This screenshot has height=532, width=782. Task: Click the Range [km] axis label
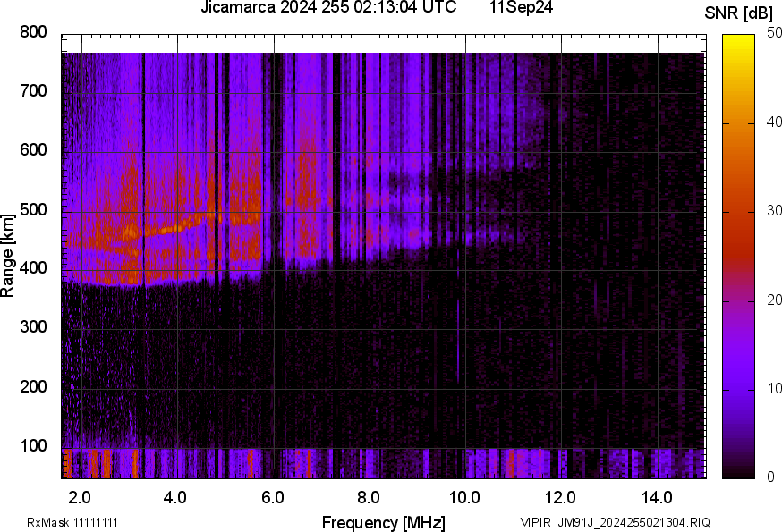pyautogui.click(x=7, y=257)
